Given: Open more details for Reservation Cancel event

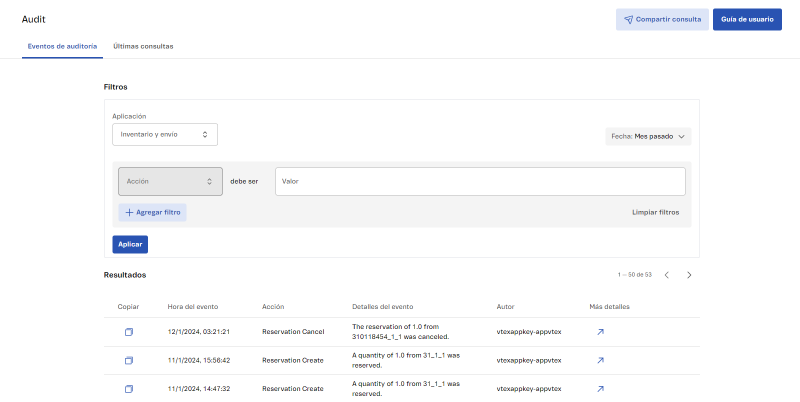Looking at the screenshot, I should click(600, 332).
